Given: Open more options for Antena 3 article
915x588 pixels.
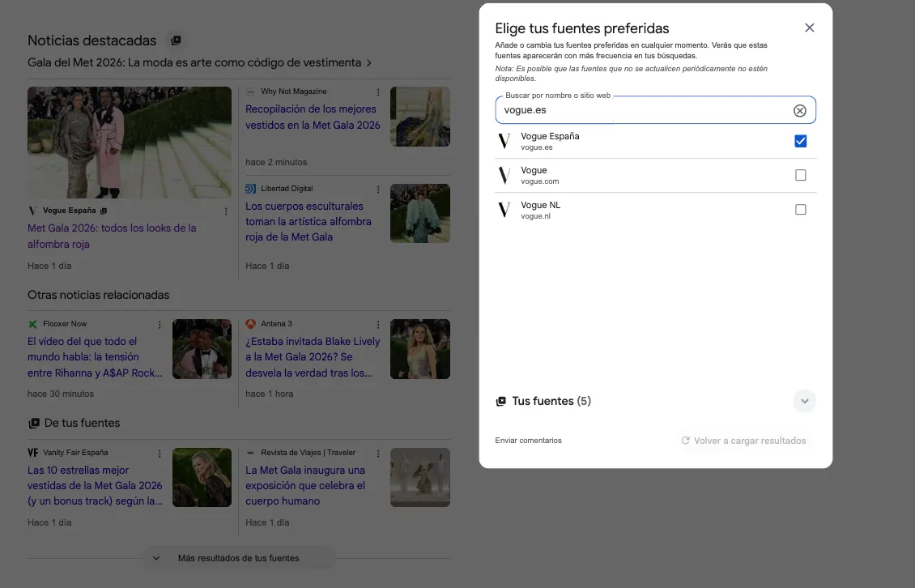Looking at the screenshot, I should 378,325.
